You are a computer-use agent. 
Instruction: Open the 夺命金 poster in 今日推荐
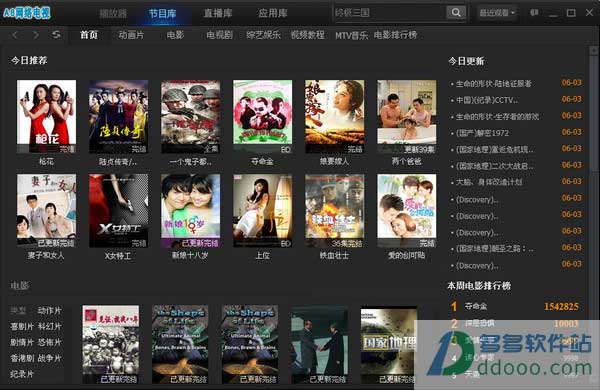262,117
